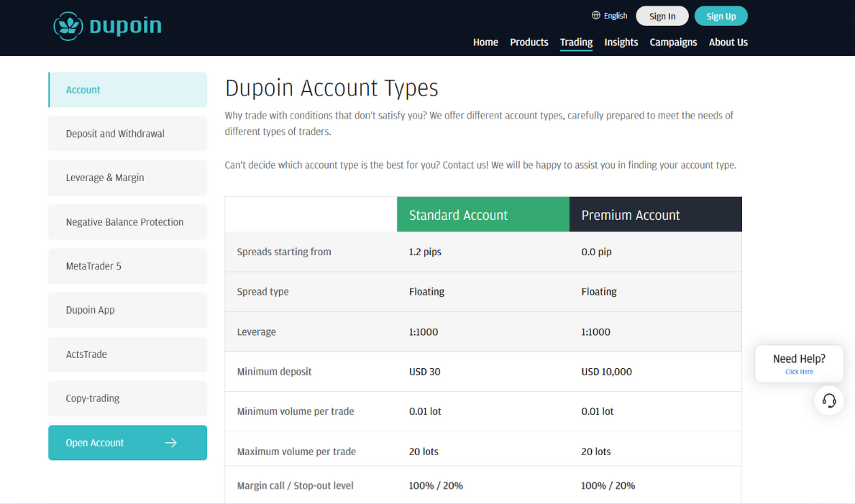Screen dimensions: 855x504
Task: Select the Account sidebar item
Action: [127, 89]
